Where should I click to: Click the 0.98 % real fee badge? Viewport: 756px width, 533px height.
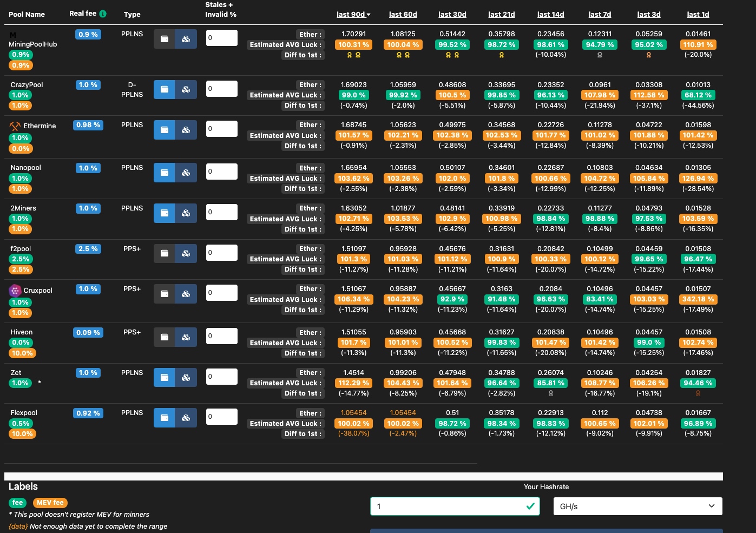88,125
